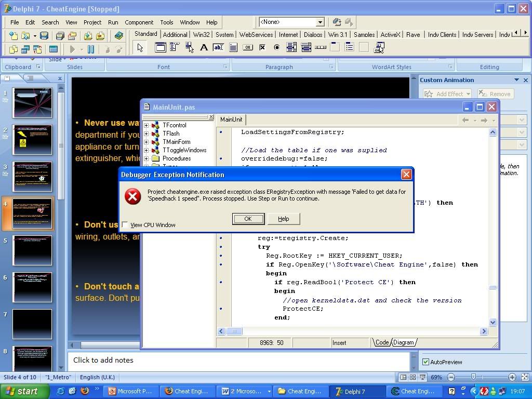This screenshot has width=532, height=399.
Task: Select slide 5 thumbnail
Action: 32,250
